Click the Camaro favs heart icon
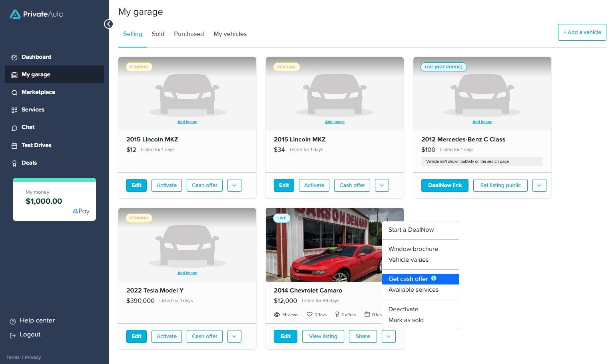 pos(309,314)
